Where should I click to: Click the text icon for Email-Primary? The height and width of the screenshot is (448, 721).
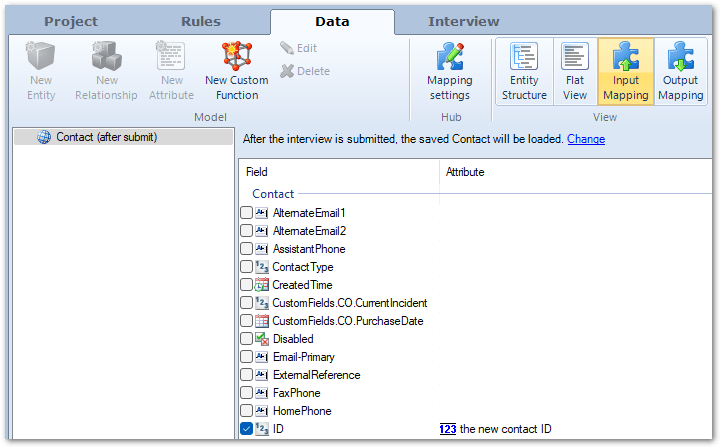pos(262,356)
